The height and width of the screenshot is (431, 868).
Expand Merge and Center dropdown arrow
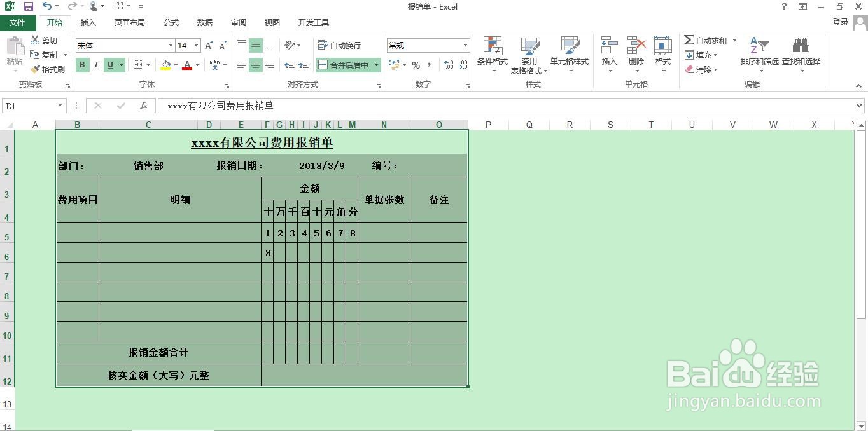pos(376,65)
